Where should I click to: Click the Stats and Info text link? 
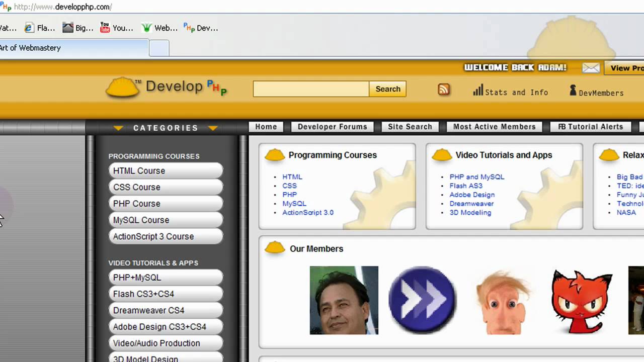pos(516,93)
